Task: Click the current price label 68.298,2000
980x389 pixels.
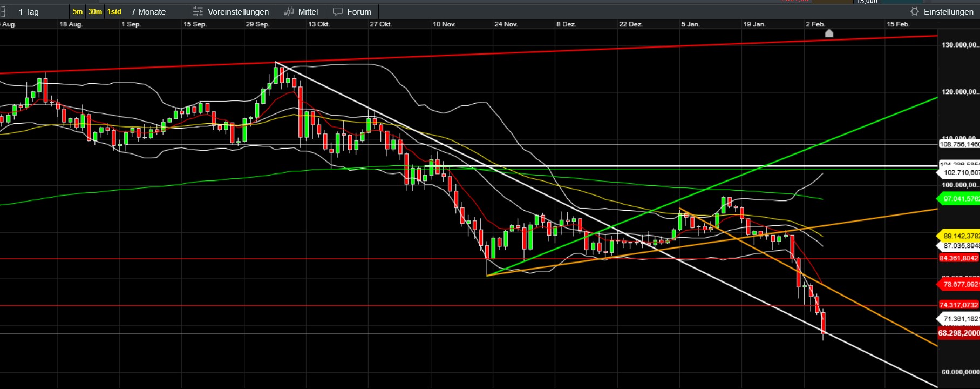Action: [x=958, y=333]
